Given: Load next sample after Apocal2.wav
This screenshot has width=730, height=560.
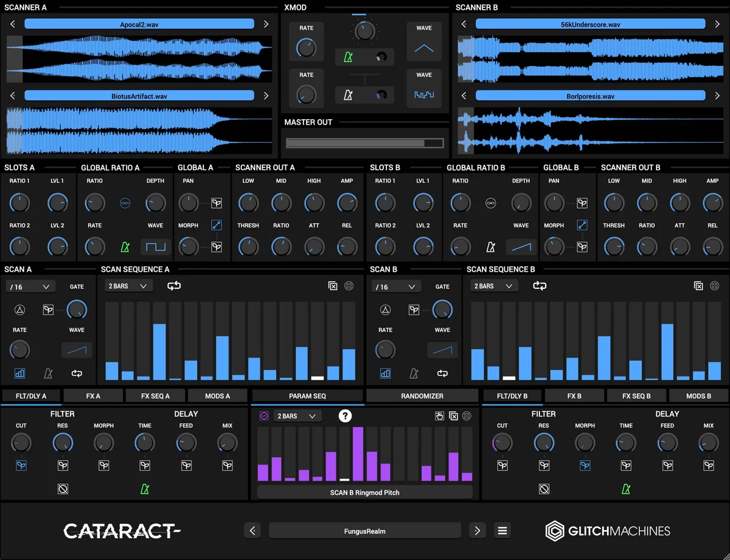Looking at the screenshot, I should 266,24.
